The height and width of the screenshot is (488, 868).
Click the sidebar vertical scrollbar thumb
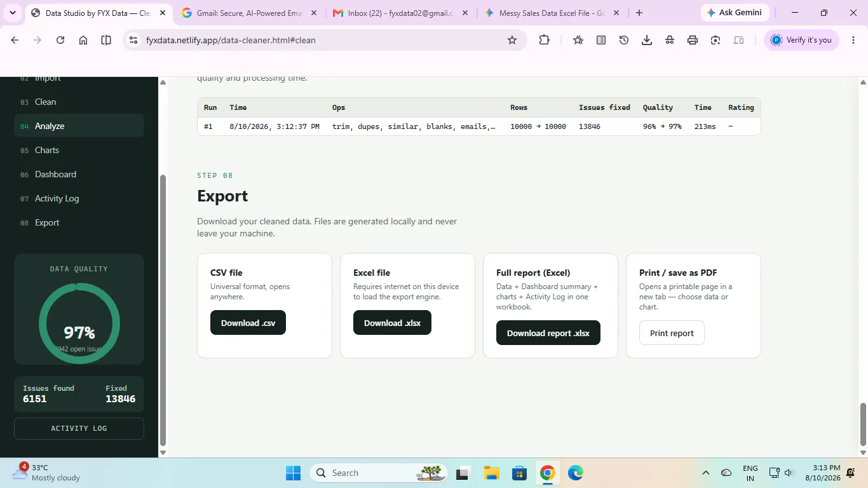pyautogui.click(x=163, y=310)
